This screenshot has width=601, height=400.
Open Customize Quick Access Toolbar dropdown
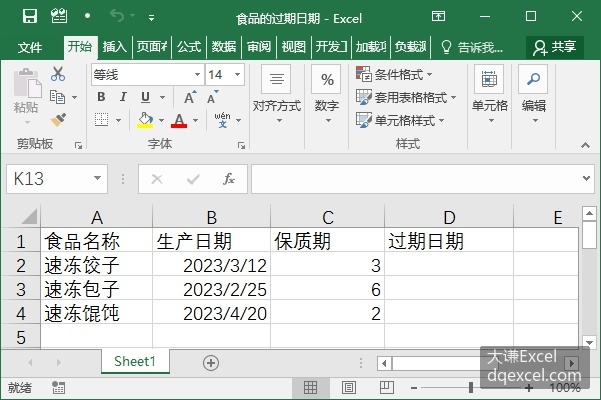click(x=152, y=17)
